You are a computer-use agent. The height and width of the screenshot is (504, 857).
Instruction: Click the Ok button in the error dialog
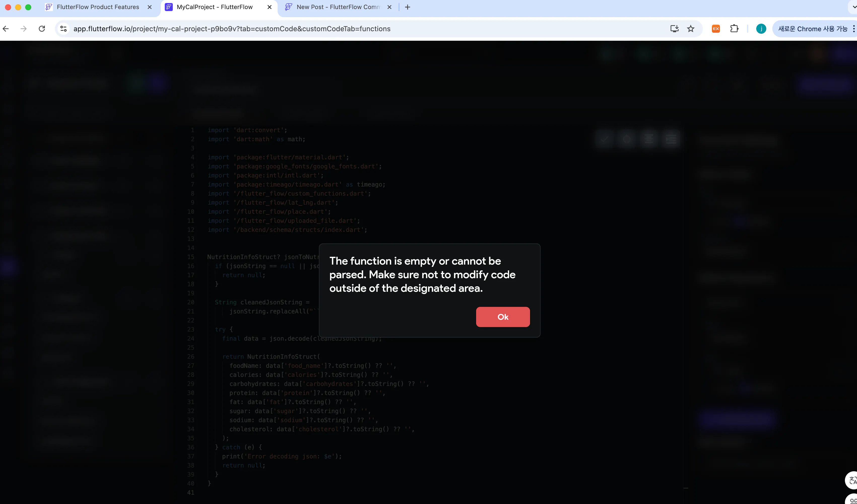tap(503, 317)
